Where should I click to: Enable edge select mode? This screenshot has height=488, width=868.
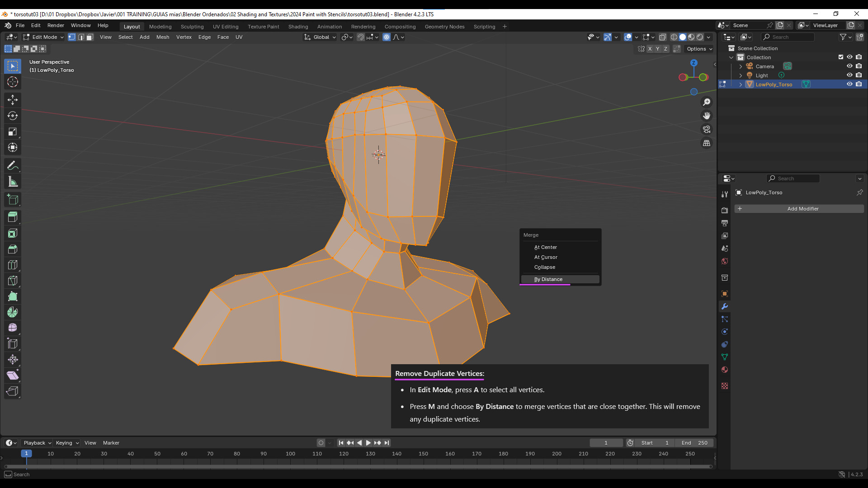tap(81, 37)
